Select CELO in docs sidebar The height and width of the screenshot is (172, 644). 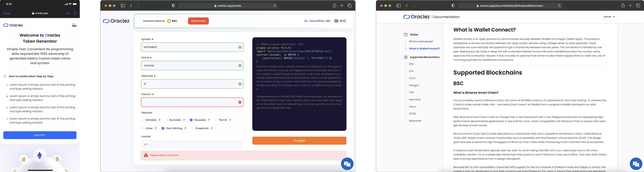click(412, 78)
